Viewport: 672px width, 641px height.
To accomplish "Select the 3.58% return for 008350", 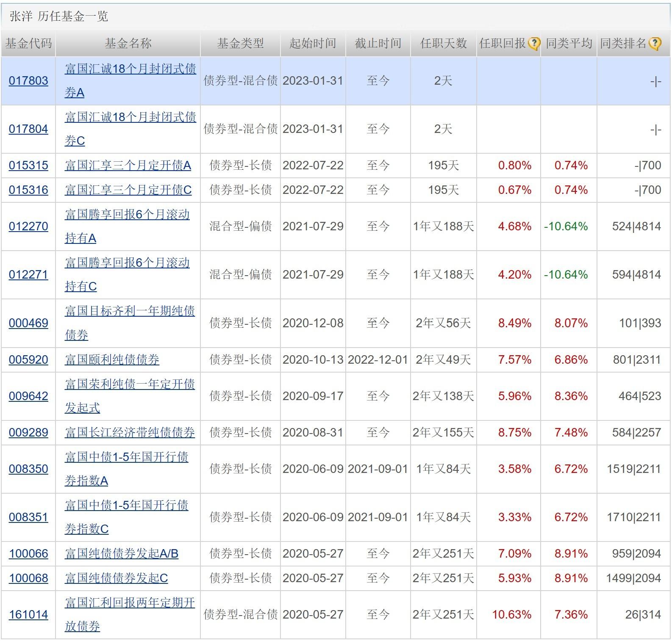I will (515, 469).
